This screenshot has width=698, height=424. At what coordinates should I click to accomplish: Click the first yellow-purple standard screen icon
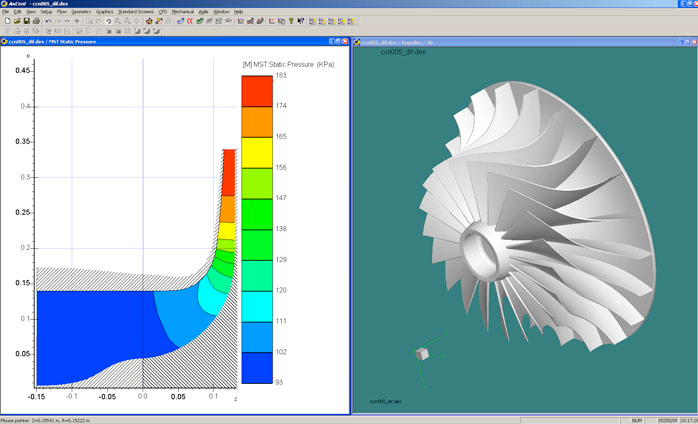[x=312, y=21]
